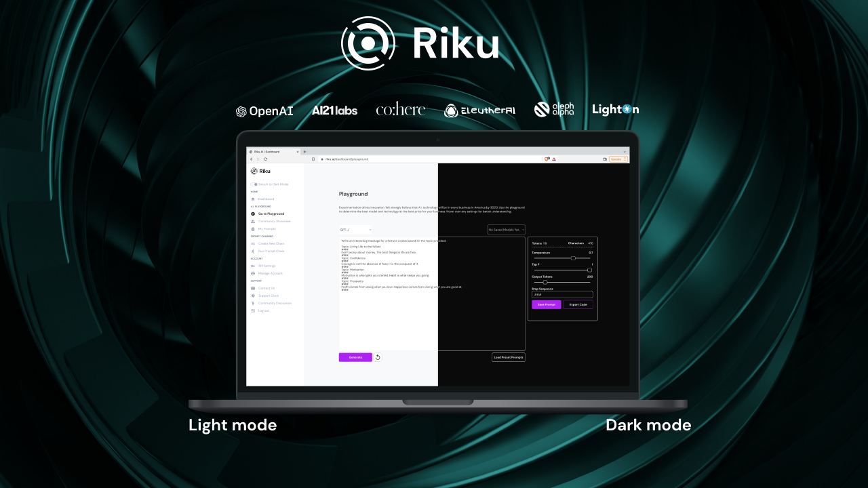Expand the tab list chevron in browser

(x=625, y=152)
